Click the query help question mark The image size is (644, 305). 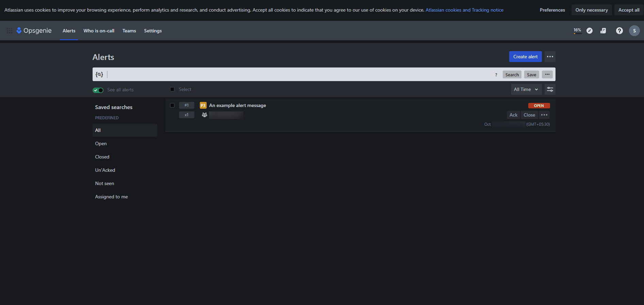click(x=496, y=75)
